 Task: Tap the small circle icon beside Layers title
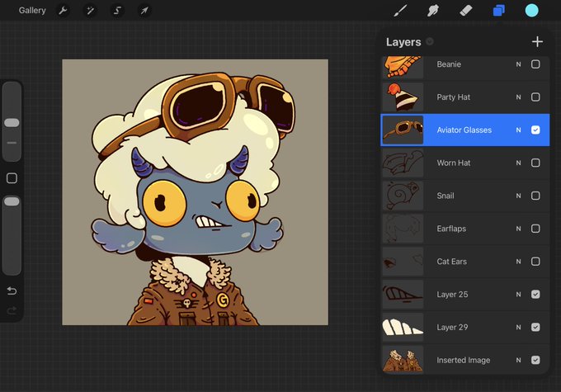[430, 41]
